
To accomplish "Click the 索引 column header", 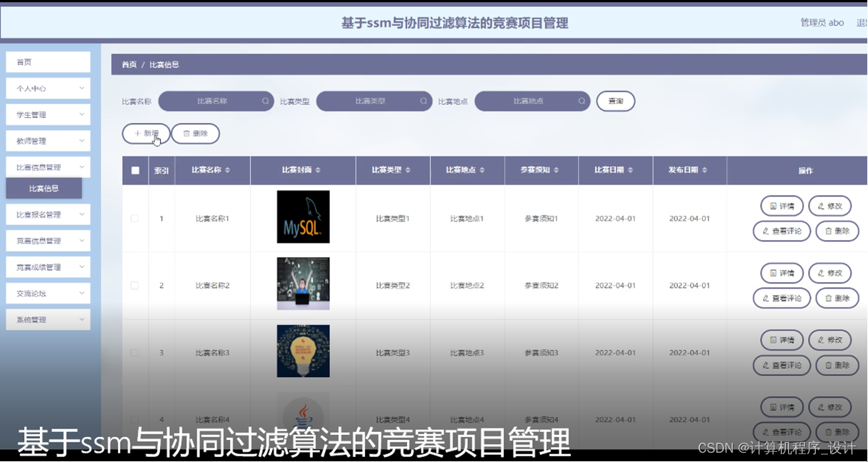I will pyautogui.click(x=161, y=171).
